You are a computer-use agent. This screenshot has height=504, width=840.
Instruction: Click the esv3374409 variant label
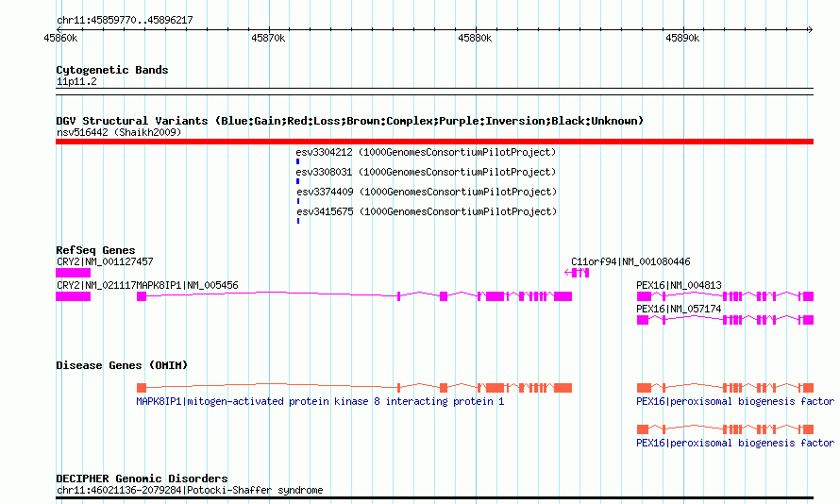tap(427, 192)
